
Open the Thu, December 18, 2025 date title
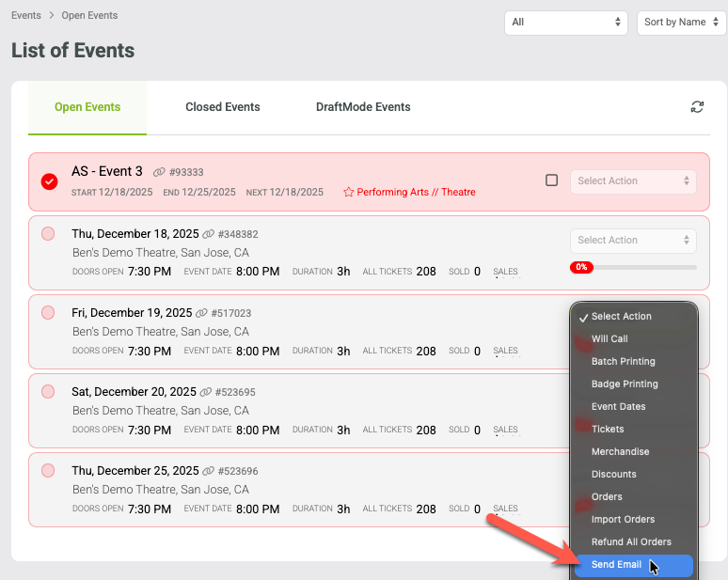pyautogui.click(x=135, y=234)
